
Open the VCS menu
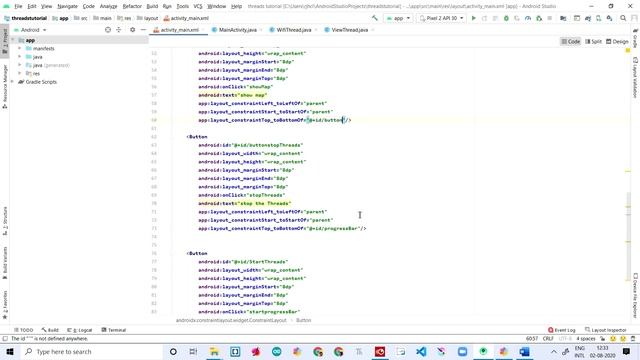click(198, 6)
